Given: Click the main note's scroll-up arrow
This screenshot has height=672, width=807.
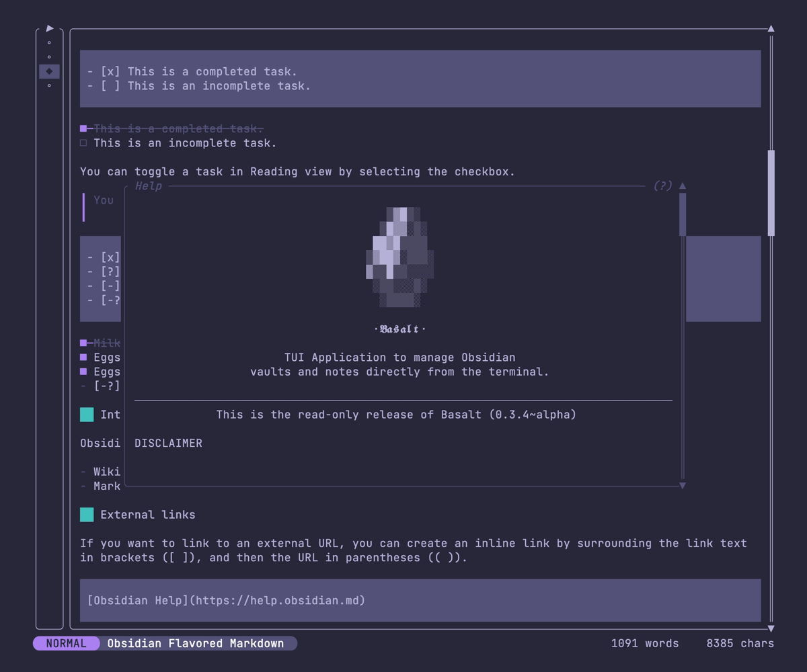Looking at the screenshot, I should 771,29.
